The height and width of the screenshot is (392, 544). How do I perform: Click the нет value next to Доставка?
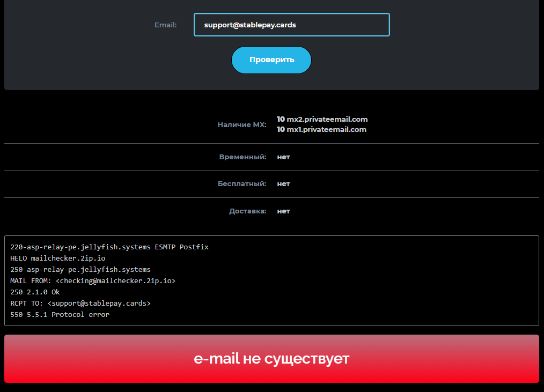click(283, 211)
